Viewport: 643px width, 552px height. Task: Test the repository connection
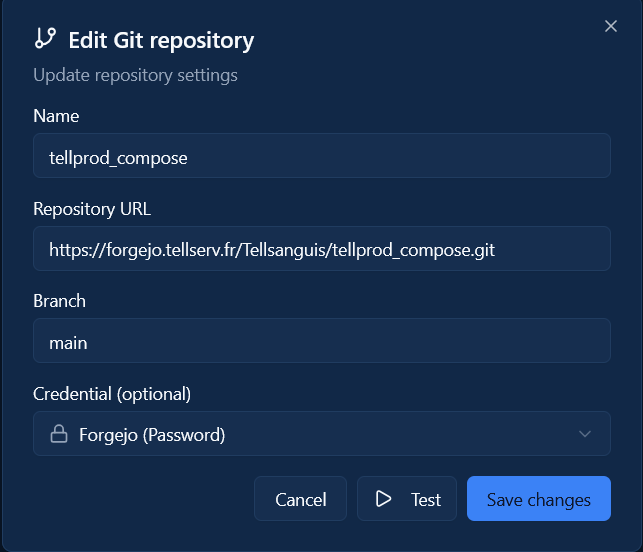tap(407, 499)
